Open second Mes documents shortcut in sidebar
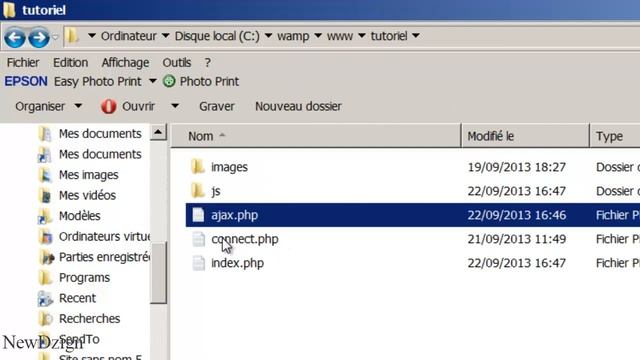 [100, 154]
